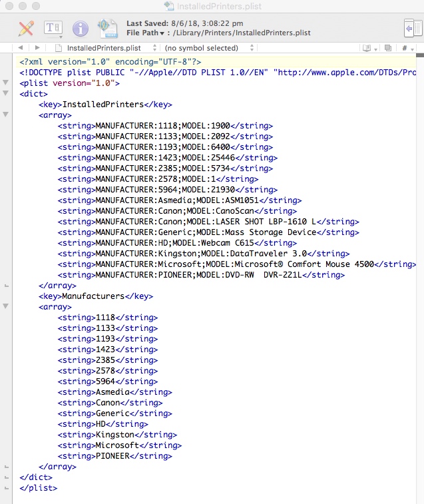
Task: Click the string 2385 line under Manufacturers
Action: (x=108, y=360)
